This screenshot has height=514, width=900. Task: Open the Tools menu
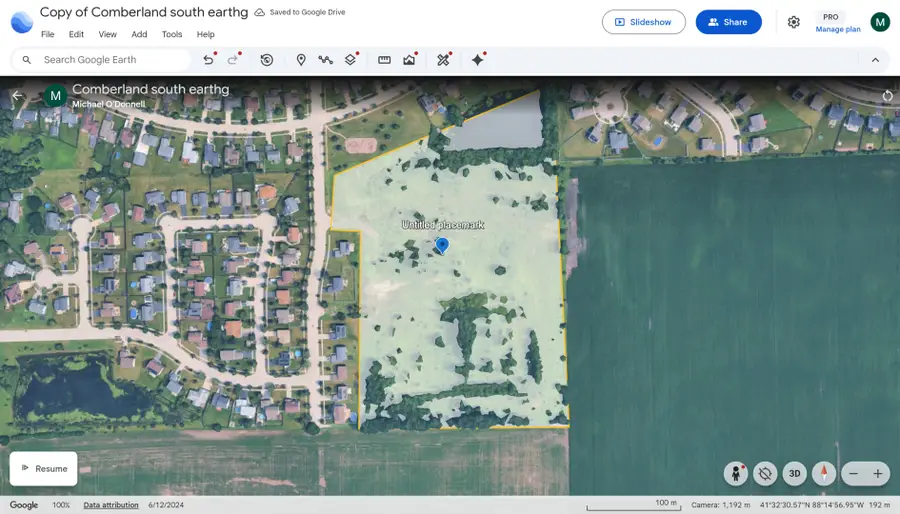(172, 34)
